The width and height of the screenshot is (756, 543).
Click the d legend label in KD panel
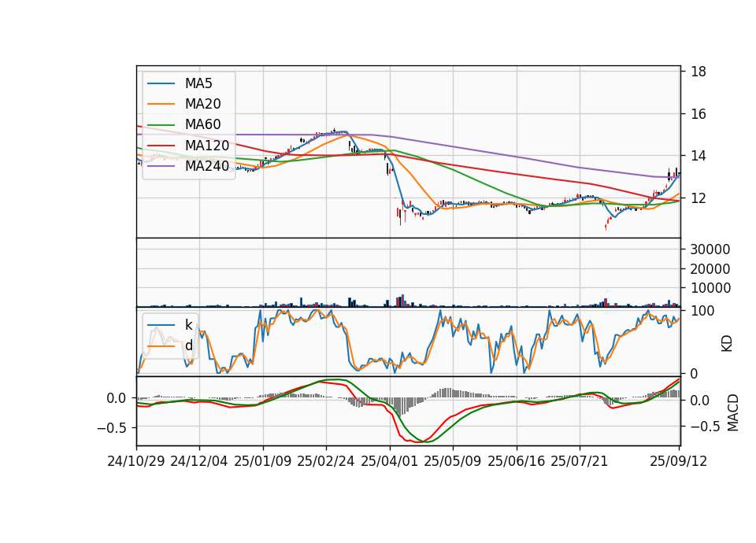[x=188, y=345]
